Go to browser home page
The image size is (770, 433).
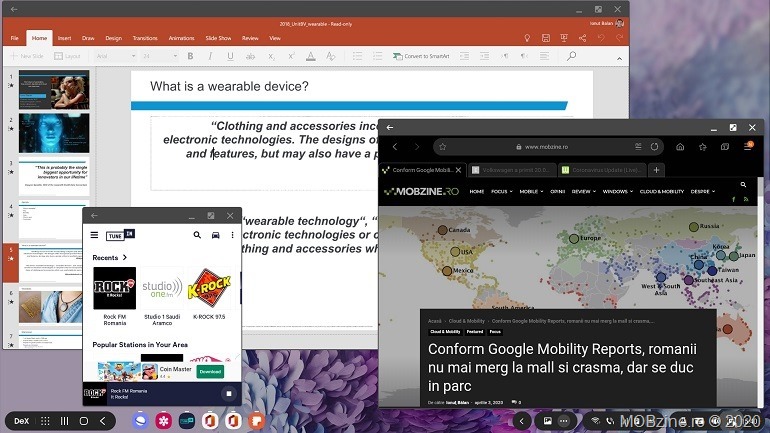click(680, 147)
